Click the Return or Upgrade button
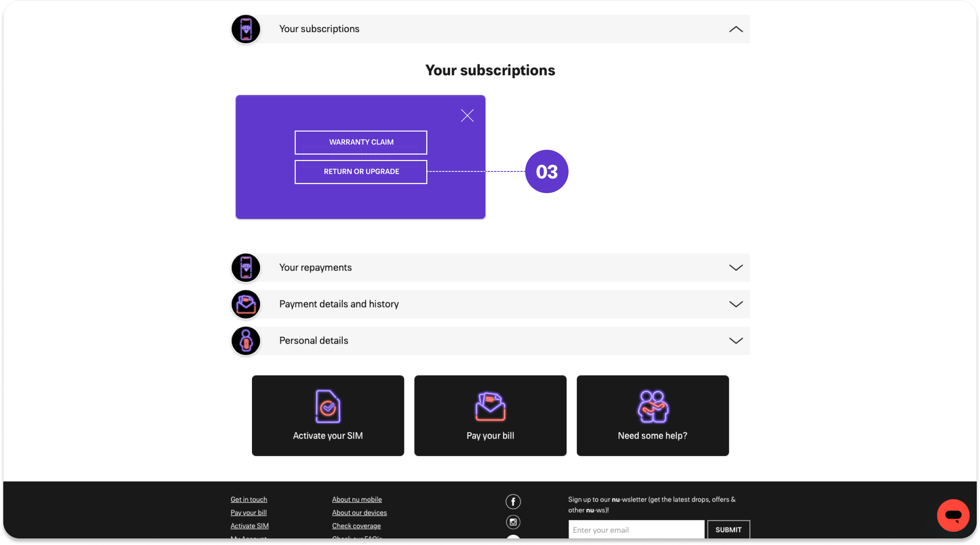 coord(361,172)
